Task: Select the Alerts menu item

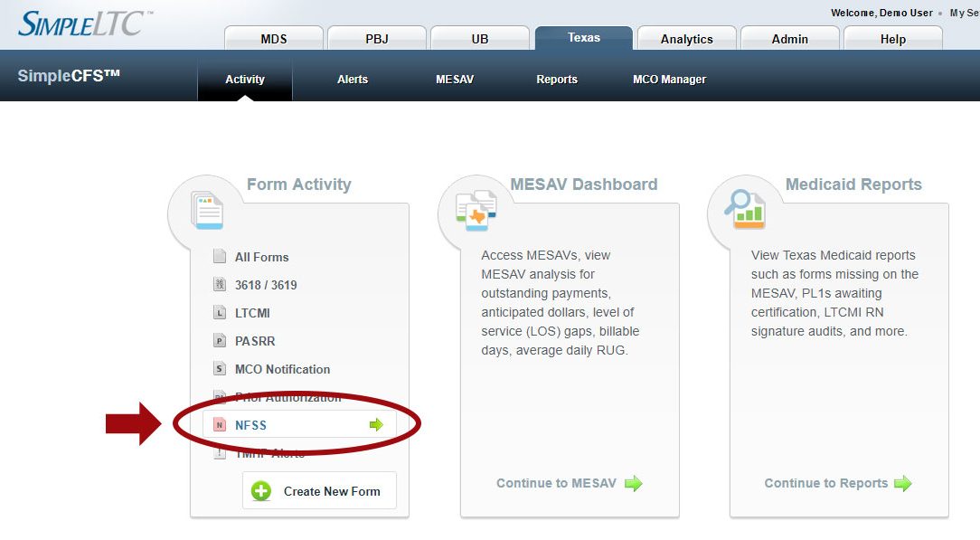Action: (x=353, y=80)
